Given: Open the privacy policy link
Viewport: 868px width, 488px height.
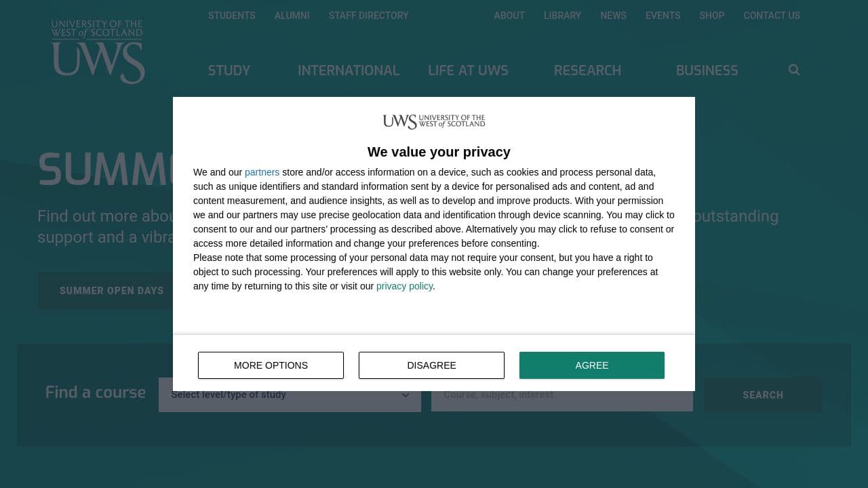Looking at the screenshot, I should coord(404,286).
